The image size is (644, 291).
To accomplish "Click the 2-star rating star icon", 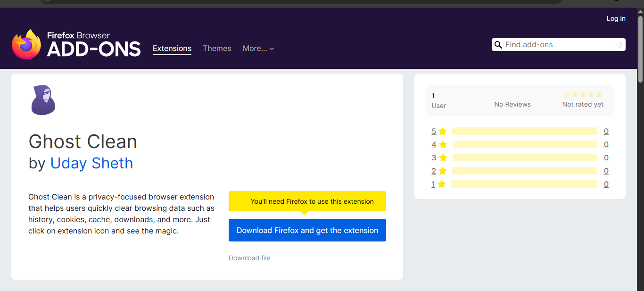I will (443, 171).
